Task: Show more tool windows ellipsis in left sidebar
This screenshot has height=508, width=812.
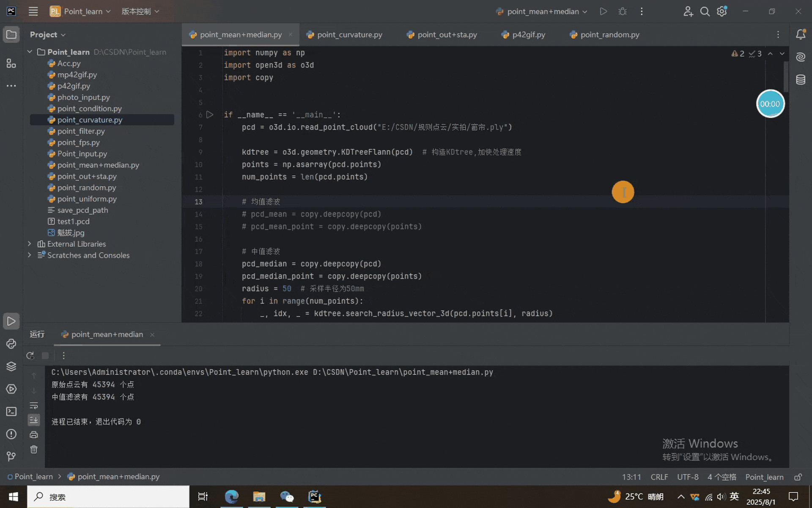Action: pyautogui.click(x=11, y=86)
